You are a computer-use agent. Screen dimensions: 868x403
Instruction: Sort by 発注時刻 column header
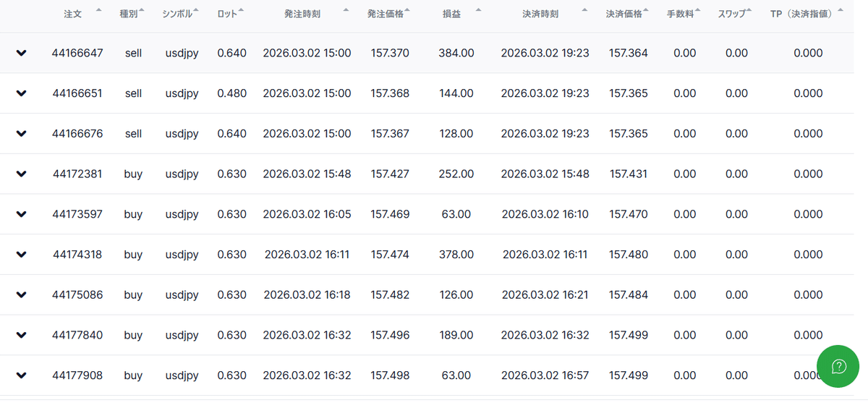point(302,14)
